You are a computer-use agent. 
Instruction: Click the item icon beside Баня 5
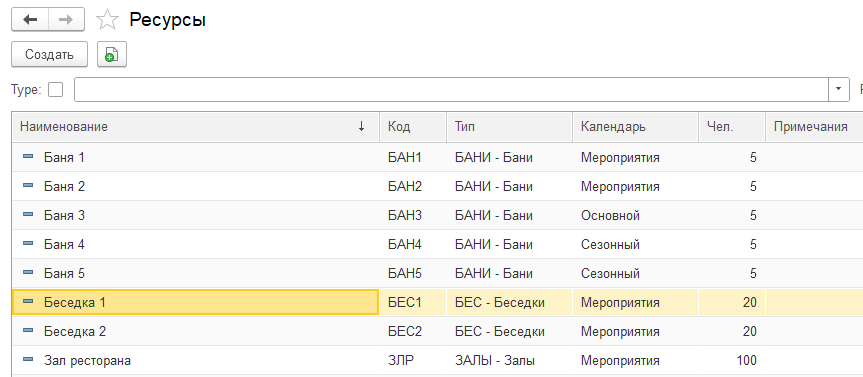coord(28,273)
